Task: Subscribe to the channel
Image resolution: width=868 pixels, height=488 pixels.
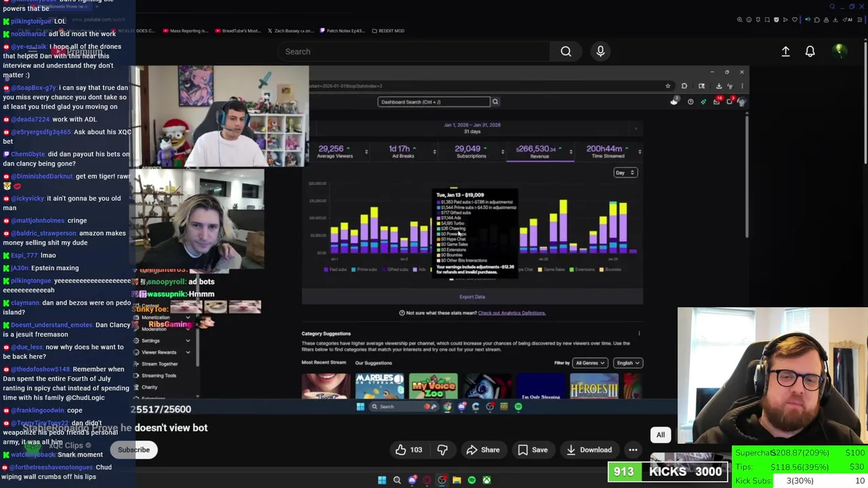Action: click(x=134, y=449)
